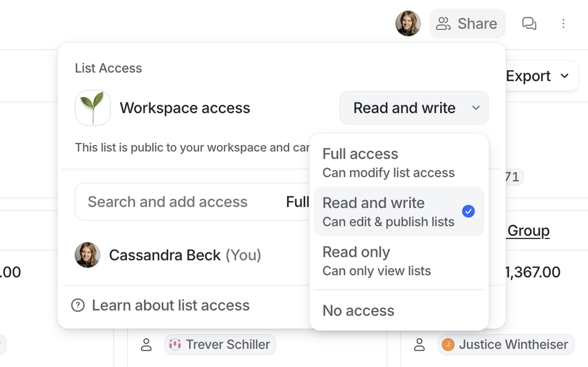Click Cassandra Beck's avatar in access list
The image size is (588, 367).
tap(87, 255)
